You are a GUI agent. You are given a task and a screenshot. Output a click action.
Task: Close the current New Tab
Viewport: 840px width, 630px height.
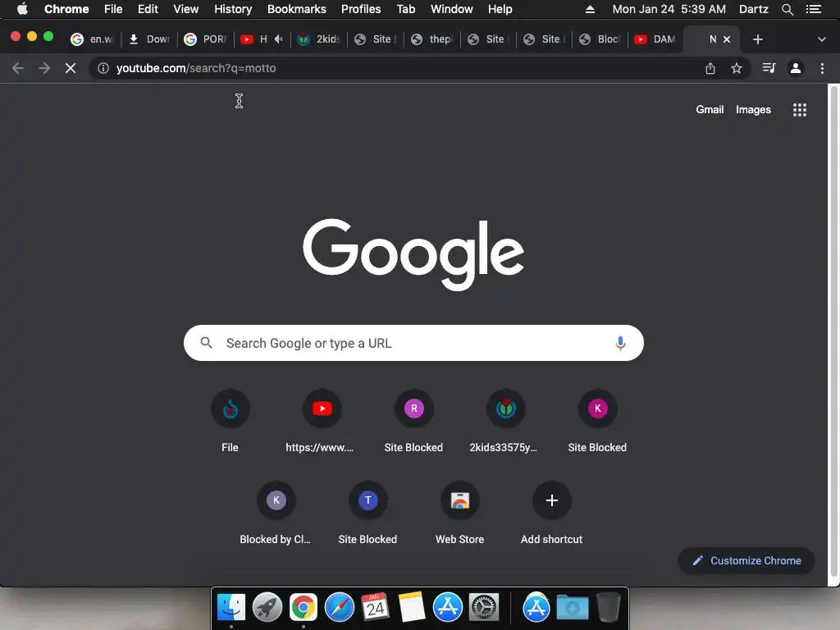point(727,39)
